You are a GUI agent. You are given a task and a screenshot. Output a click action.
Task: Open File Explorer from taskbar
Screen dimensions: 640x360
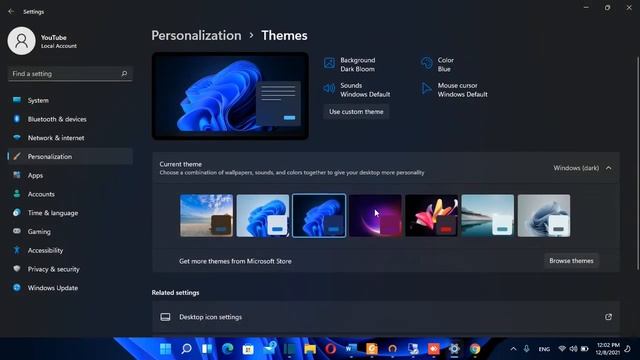pos(310,349)
